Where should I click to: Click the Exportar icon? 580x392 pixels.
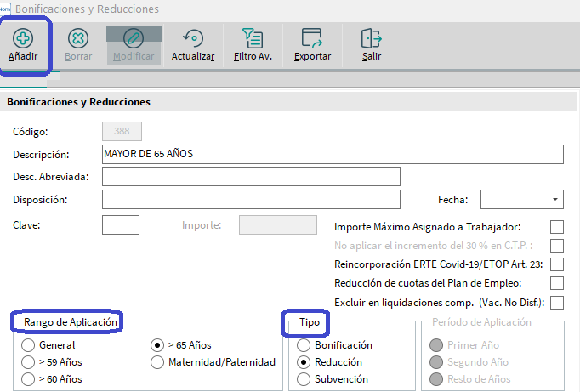click(x=312, y=38)
